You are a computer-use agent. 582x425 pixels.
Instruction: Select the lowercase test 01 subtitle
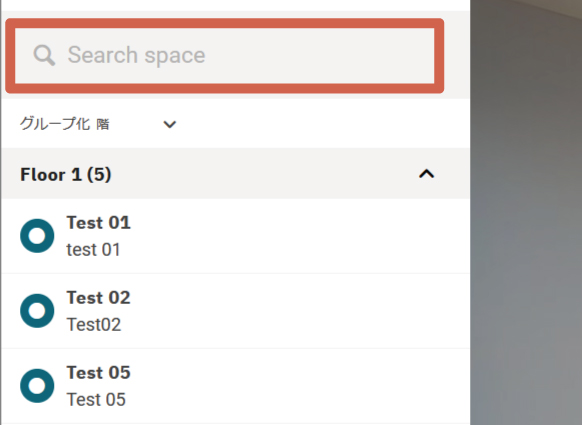[93, 250]
